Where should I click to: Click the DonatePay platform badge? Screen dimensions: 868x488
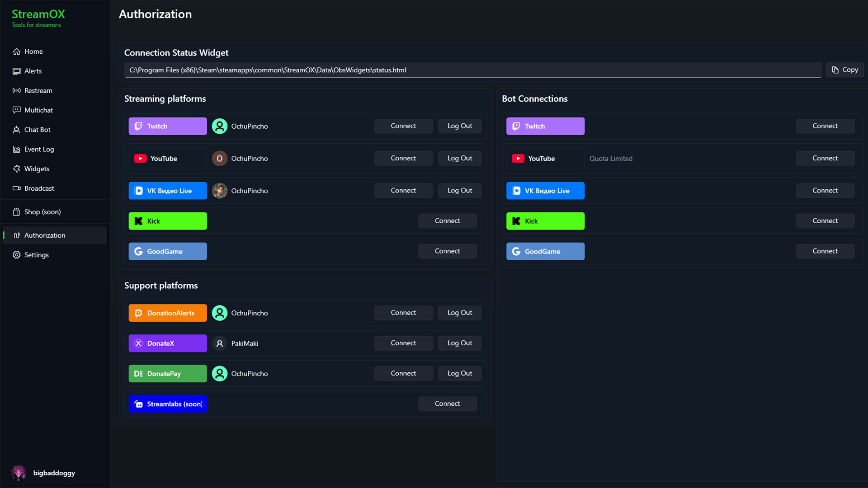tap(168, 374)
